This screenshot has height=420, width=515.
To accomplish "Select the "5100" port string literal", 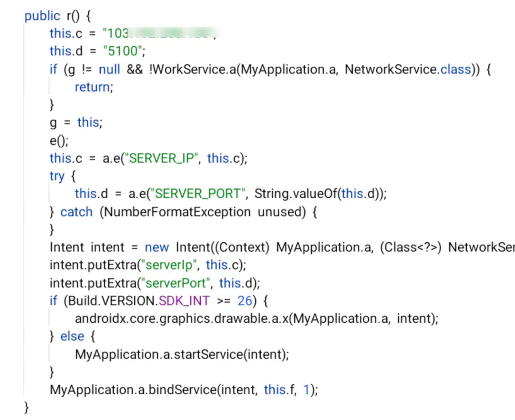I will (x=123, y=51).
